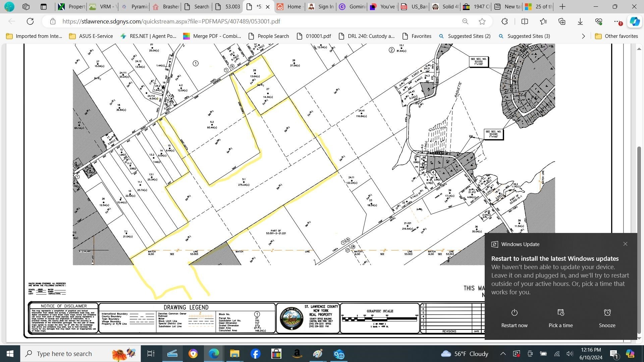Open Task View on taskbar
The height and width of the screenshot is (362, 644).
[151, 354]
